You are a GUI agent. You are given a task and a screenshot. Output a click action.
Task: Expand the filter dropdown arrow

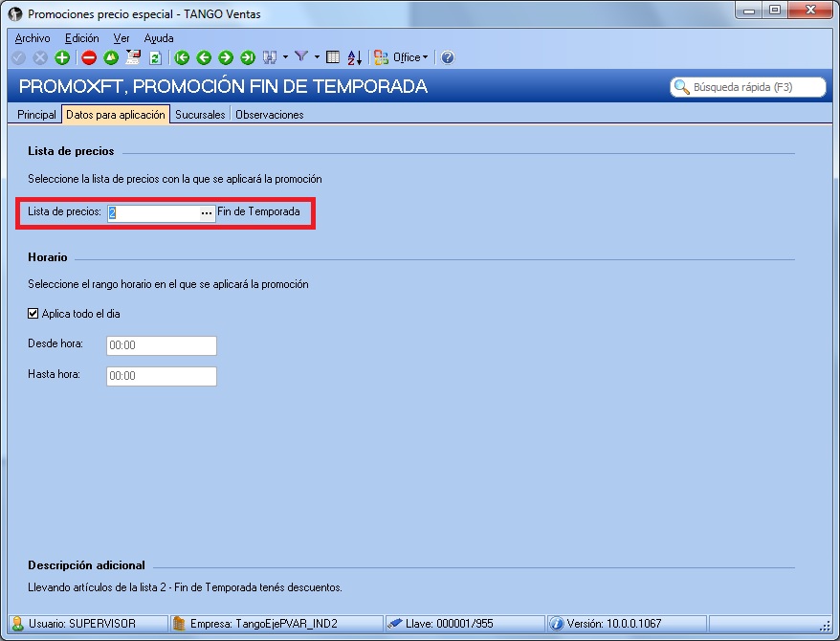(x=317, y=57)
